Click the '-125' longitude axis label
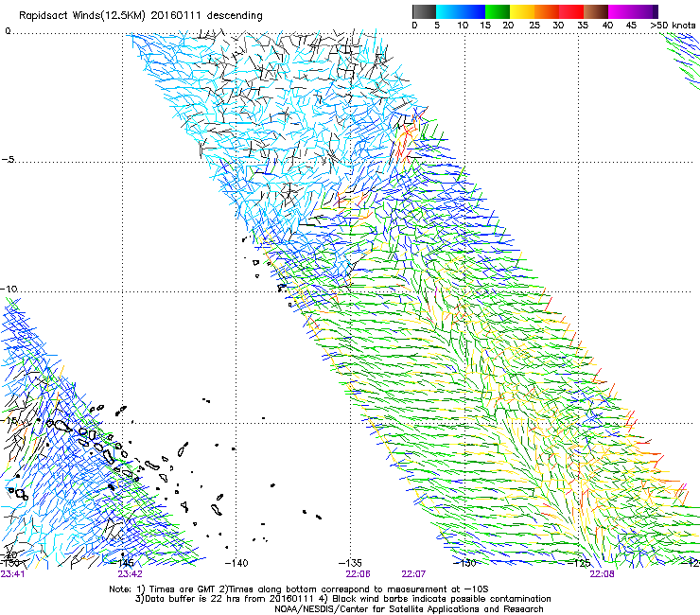 click(579, 563)
